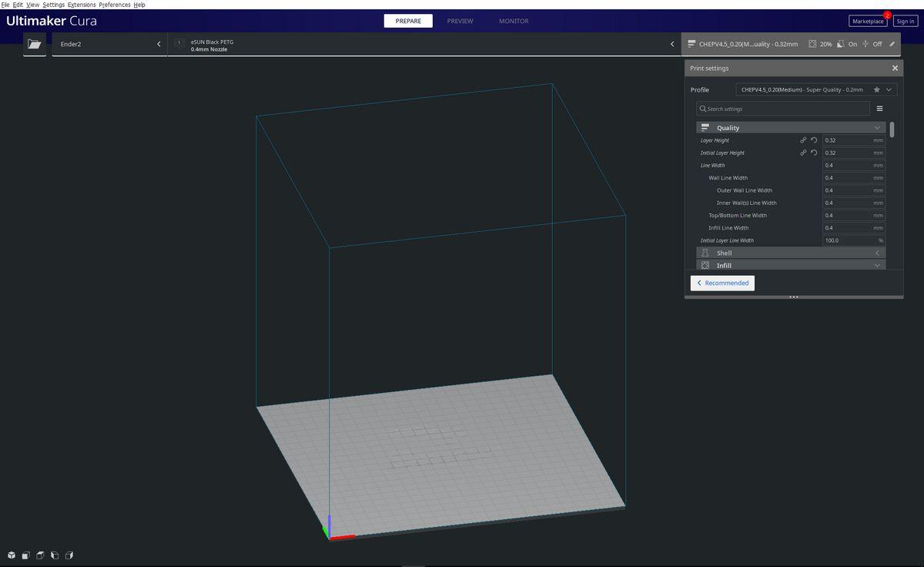Edit the Outer Wall Line Width value
Image resolution: width=924 pixels, height=567 pixels.
point(853,190)
